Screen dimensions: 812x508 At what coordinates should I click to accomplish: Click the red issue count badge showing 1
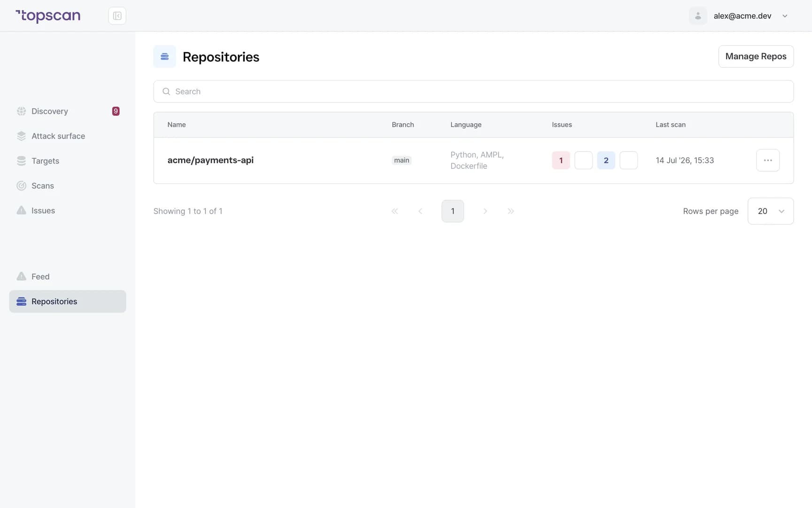pyautogui.click(x=561, y=160)
